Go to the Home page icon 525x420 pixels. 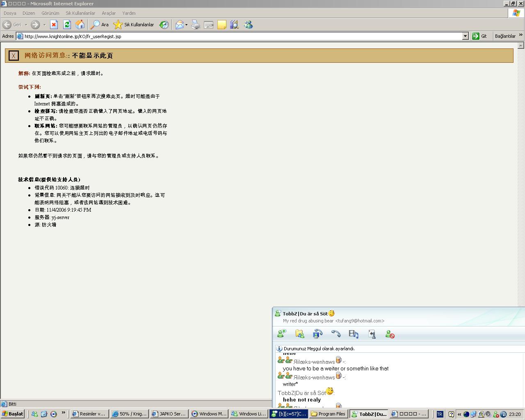pyautogui.click(x=80, y=25)
